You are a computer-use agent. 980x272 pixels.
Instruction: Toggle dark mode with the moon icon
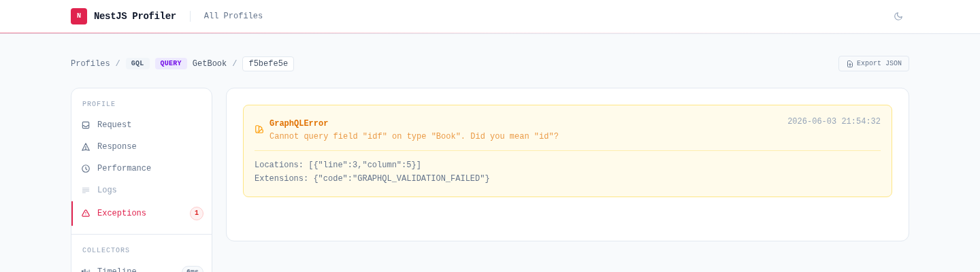[898, 16]
